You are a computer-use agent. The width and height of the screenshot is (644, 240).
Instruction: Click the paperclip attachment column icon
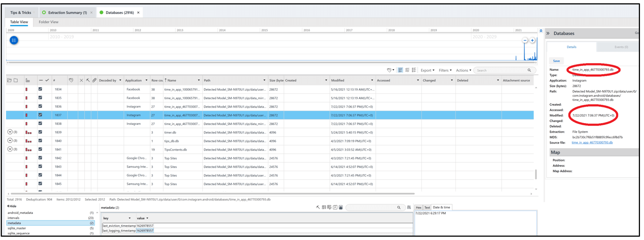coord(94,80)
